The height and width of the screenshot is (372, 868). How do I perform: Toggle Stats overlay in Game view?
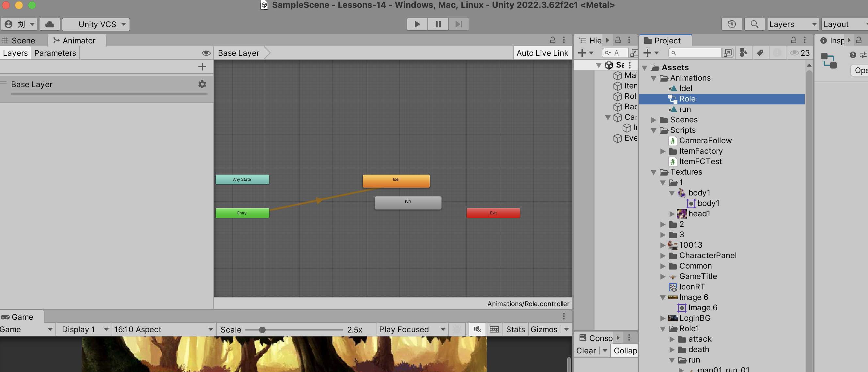click(515, 329)
